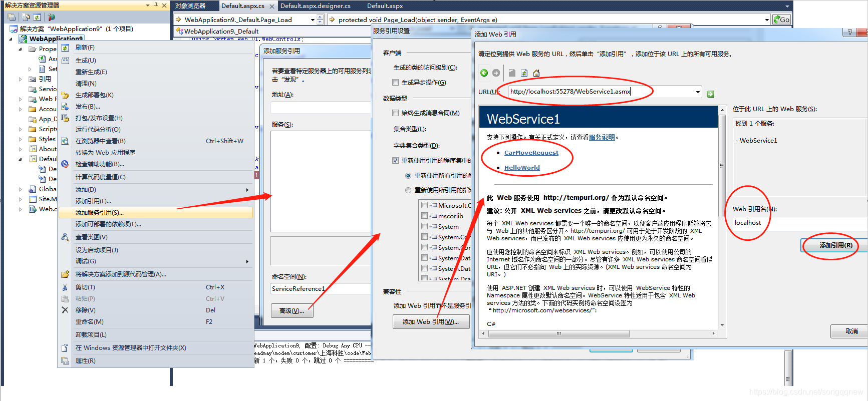
Task: Click the build icon next to 生成(U)
Action: click(x=65, y=61)
